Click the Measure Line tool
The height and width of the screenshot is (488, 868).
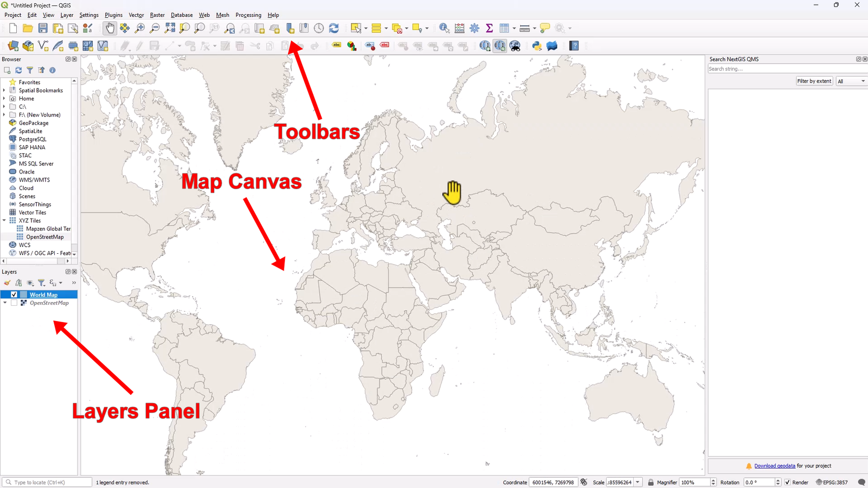coord(524,28)
